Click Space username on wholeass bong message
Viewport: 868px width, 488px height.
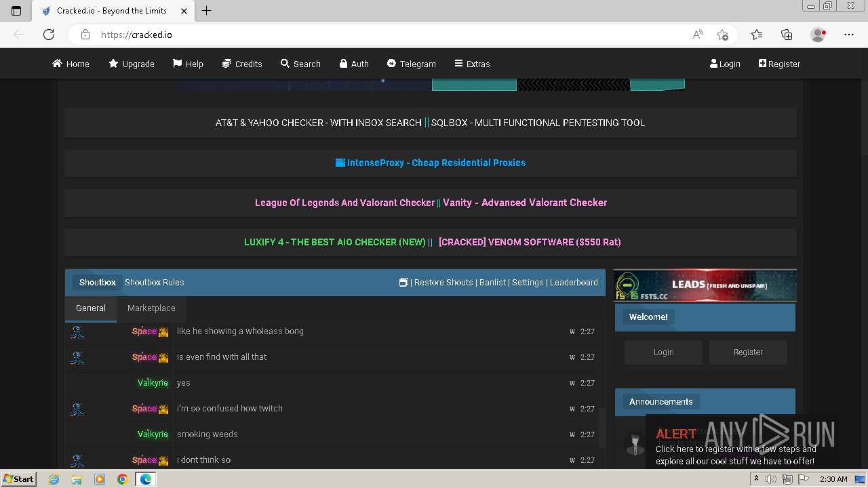pyautogui.click(x=144, y=331)
